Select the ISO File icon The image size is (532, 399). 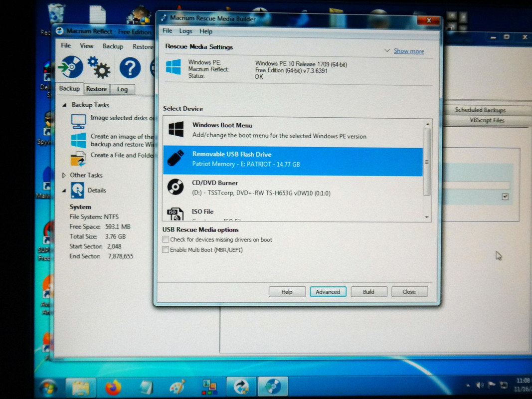tap(175, 214)
